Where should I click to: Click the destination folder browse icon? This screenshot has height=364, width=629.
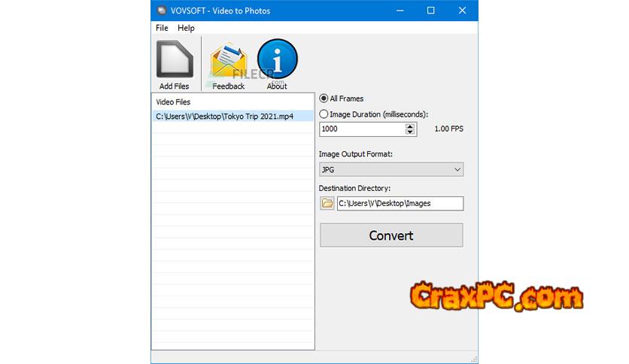[x=327, y=203]
